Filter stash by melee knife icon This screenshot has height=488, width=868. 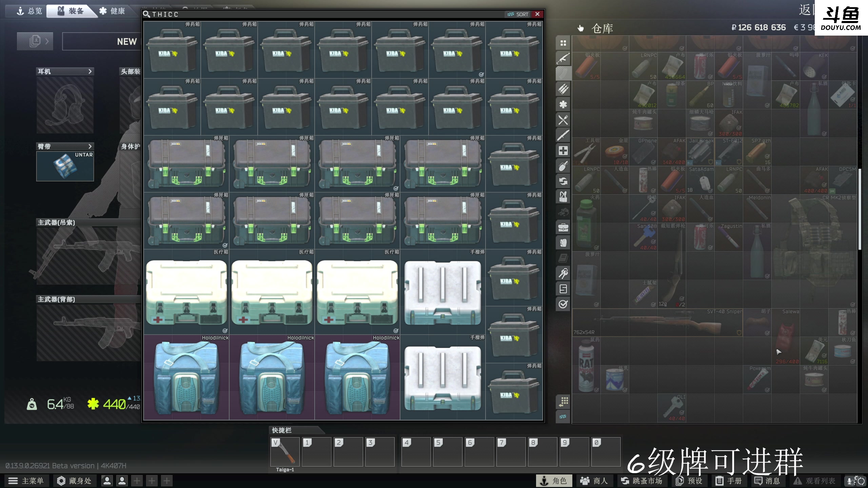pyautogui.click(x=563, y=135)
